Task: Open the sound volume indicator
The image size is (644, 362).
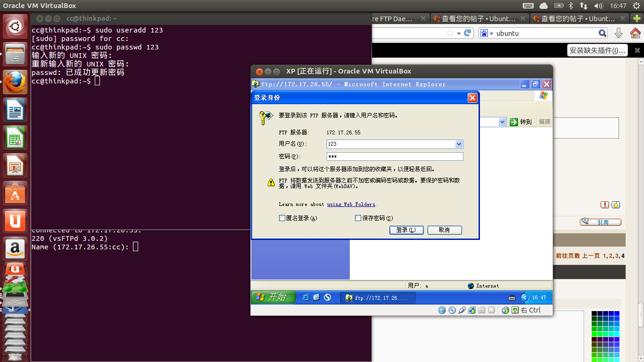Action: click(599, 6)
